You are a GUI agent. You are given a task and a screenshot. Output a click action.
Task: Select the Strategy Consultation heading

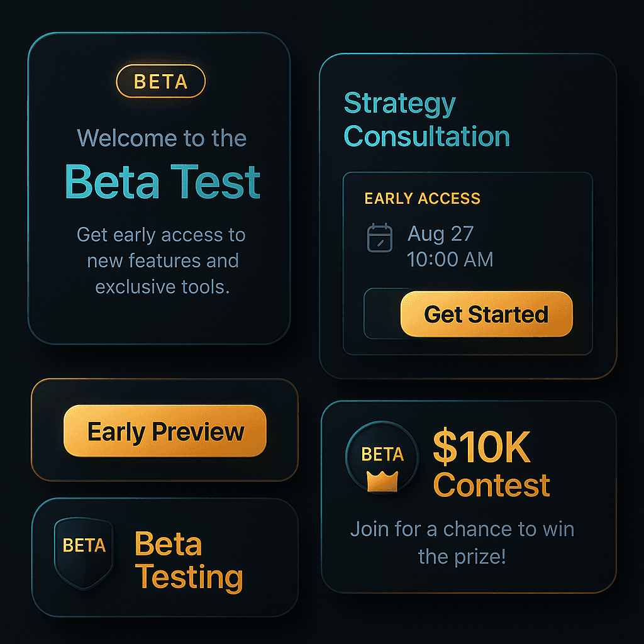point(426,119)
